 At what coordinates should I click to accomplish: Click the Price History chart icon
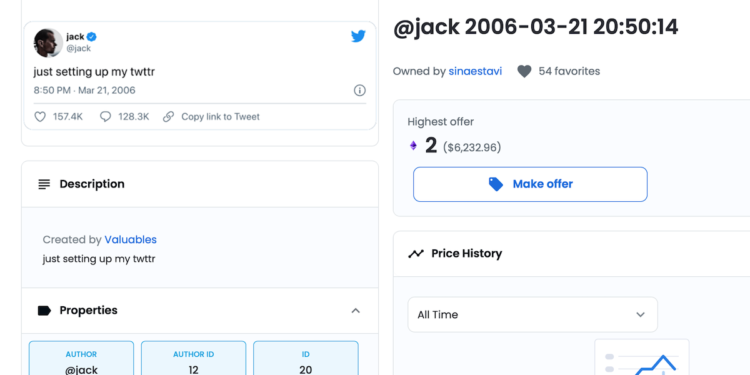416,254
